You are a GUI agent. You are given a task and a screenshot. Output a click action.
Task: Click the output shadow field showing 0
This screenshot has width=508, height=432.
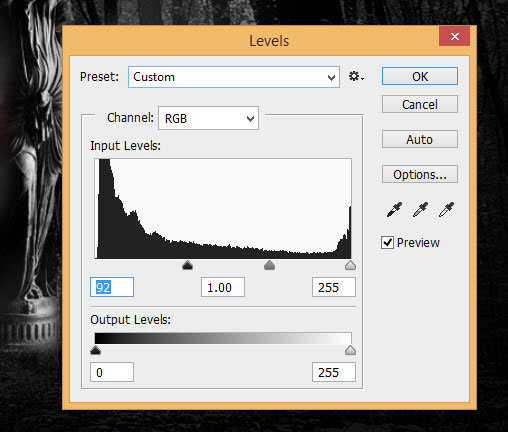click(x=112, y=372)
